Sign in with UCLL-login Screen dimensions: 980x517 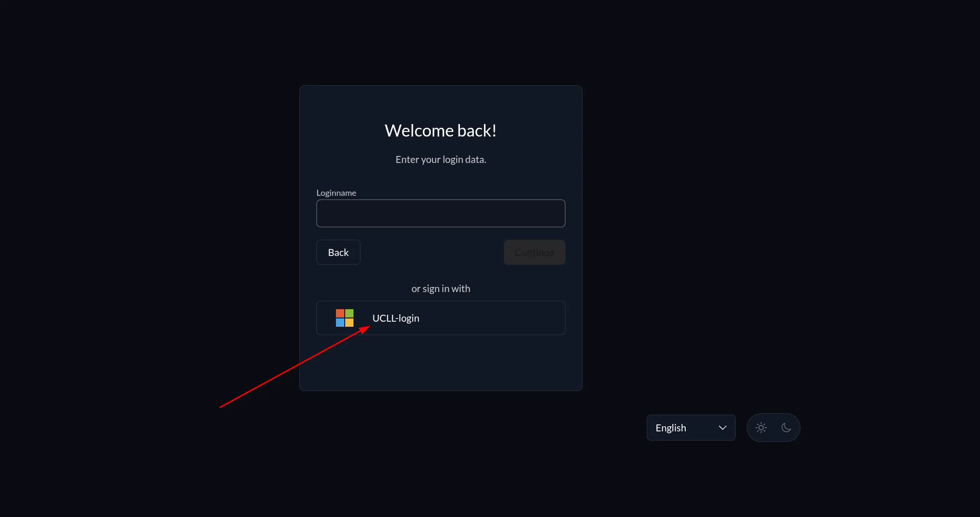point(440,318)
